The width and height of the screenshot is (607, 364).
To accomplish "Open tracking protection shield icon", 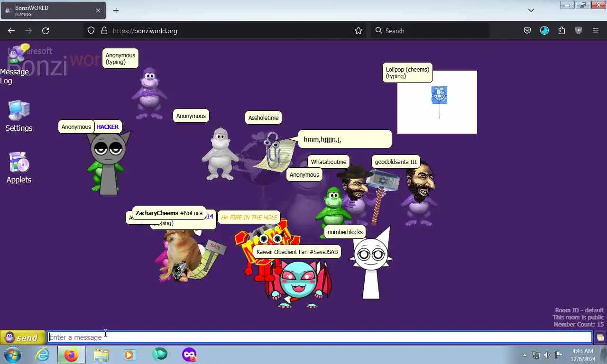I will (91, 30).
